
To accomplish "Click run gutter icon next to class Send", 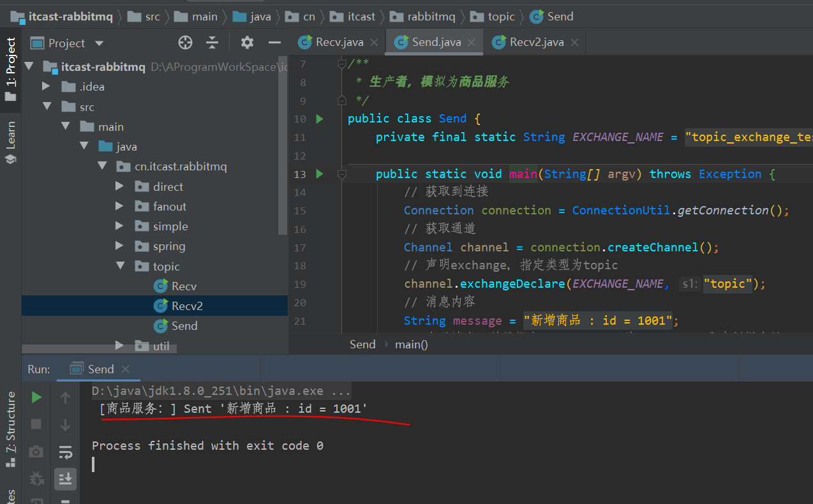I will click(320, 119).
